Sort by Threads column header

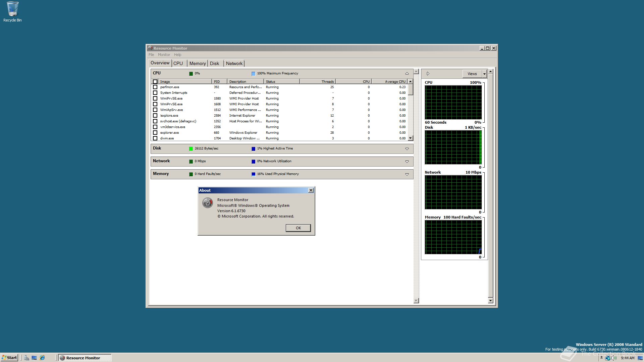click(x=318, y=81)
